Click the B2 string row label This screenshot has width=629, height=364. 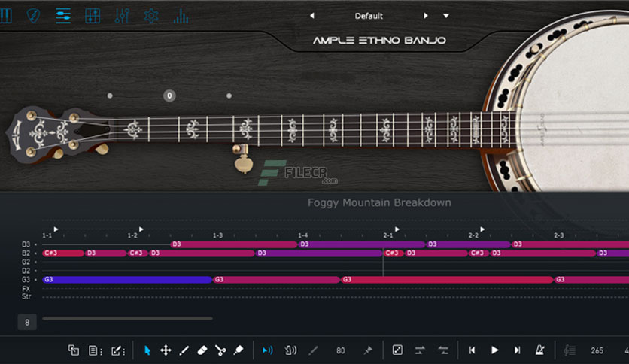click(26, 253)
